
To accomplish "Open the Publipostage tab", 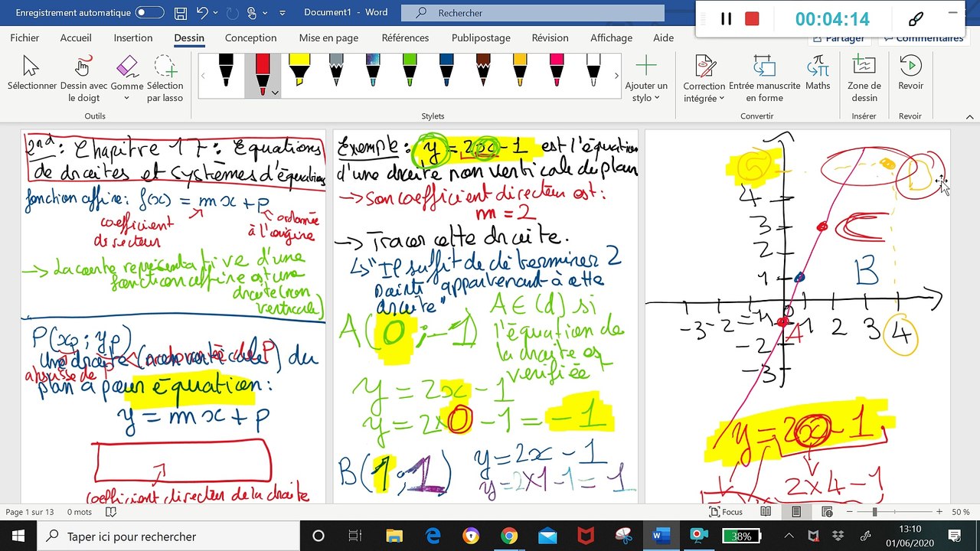I will coord(481,37).
